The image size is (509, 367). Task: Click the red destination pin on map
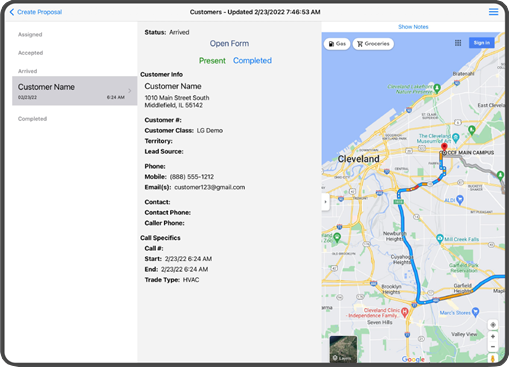point(444,147)
